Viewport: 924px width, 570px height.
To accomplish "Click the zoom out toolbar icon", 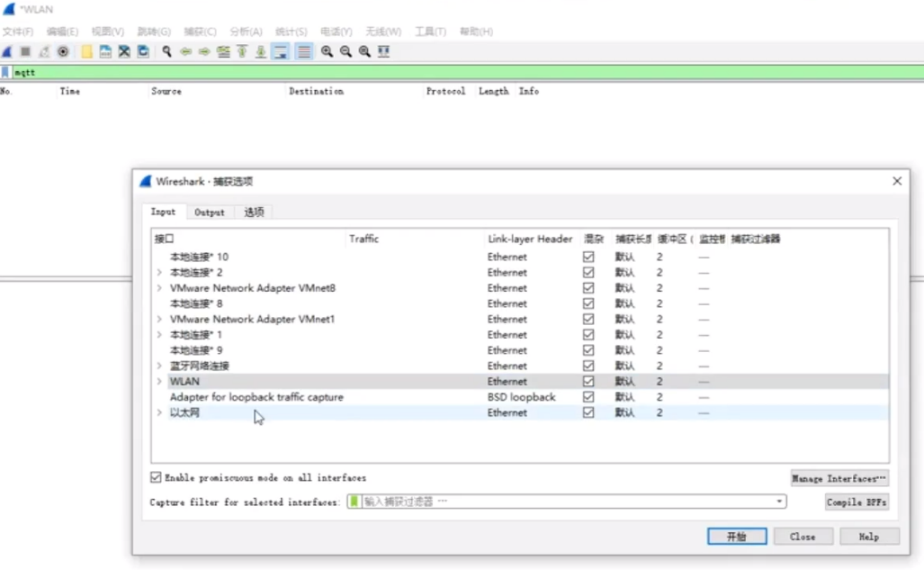I will click(345, 52).
